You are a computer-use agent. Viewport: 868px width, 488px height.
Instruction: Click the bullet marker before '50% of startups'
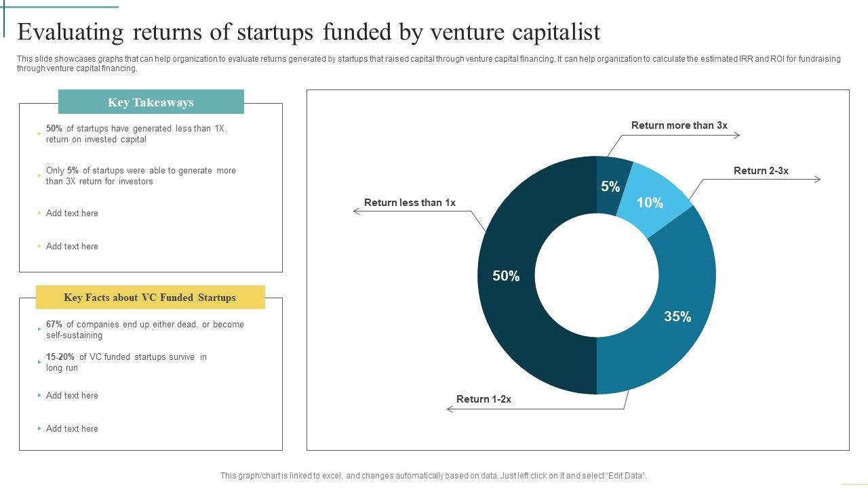(x=39, y=134)
